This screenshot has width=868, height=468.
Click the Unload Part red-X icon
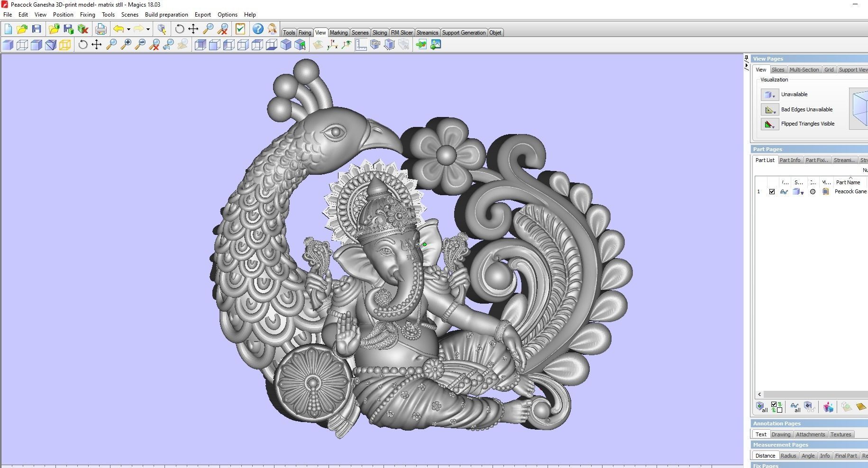[83, 29]
